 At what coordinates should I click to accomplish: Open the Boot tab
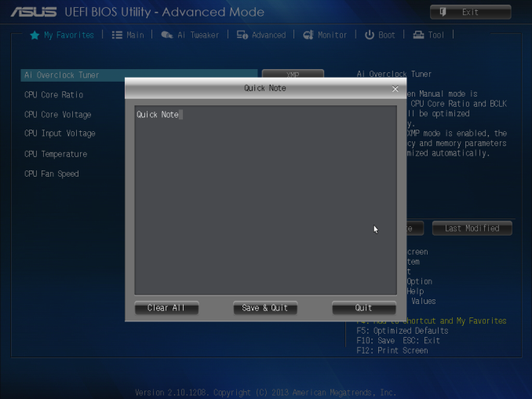click(x=380, y=35)
